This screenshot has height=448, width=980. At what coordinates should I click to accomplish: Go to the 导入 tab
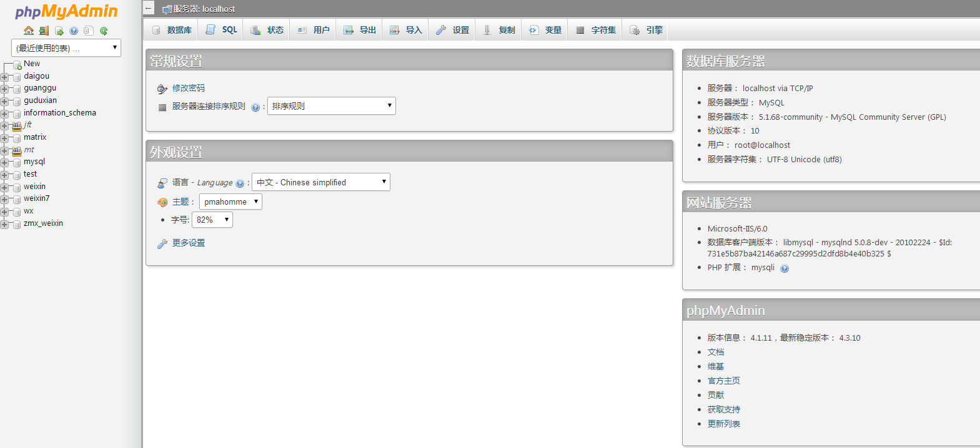click(x=405, y=30)
